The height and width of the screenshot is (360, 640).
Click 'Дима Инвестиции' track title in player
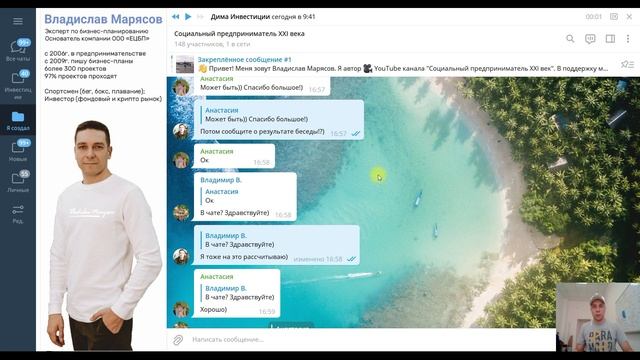click(x=240, y=17)
